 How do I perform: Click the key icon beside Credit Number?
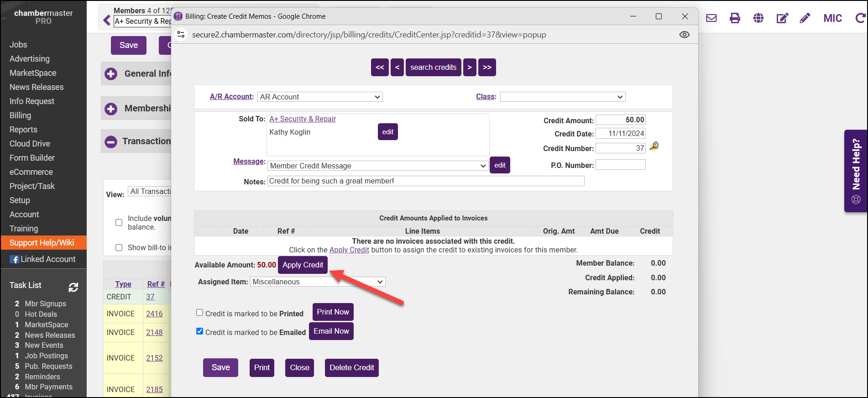click(654, 147)
